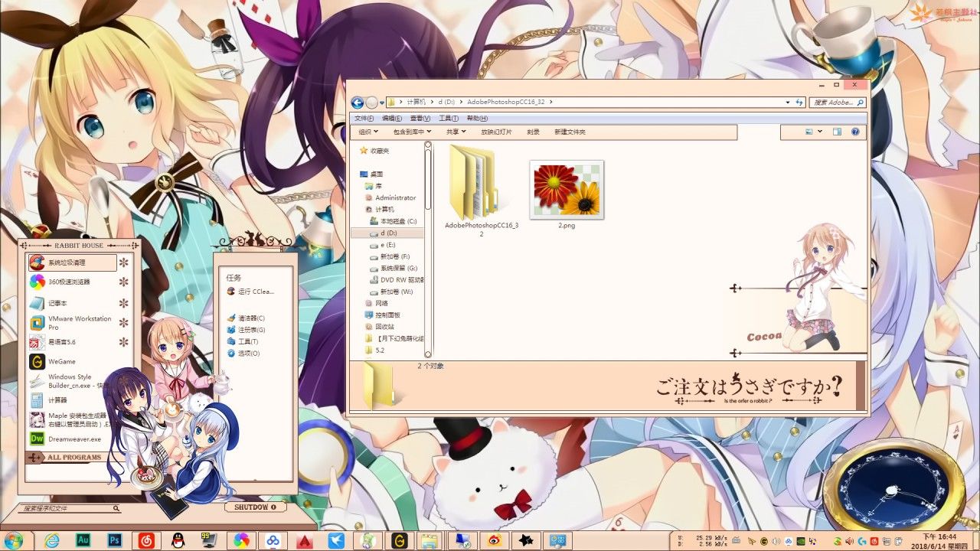Select 控制面板 in the navigation tree
The image size is (980, 551).
(388, 315)
